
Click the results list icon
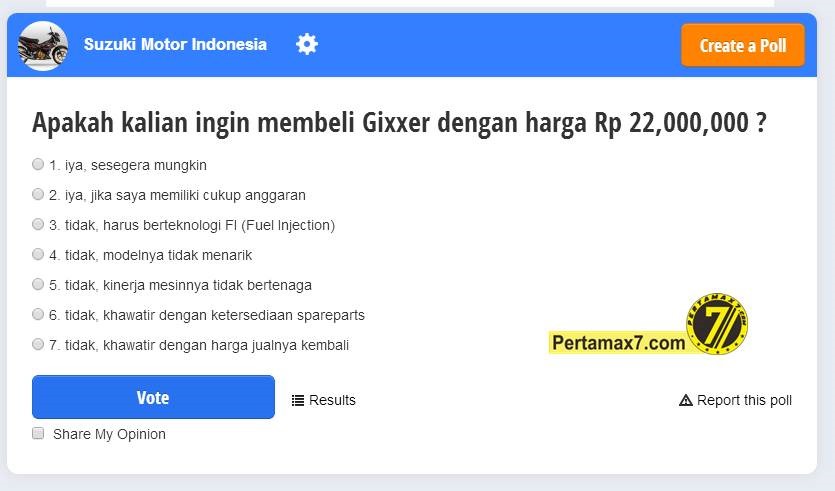click(x=298, y=400)
